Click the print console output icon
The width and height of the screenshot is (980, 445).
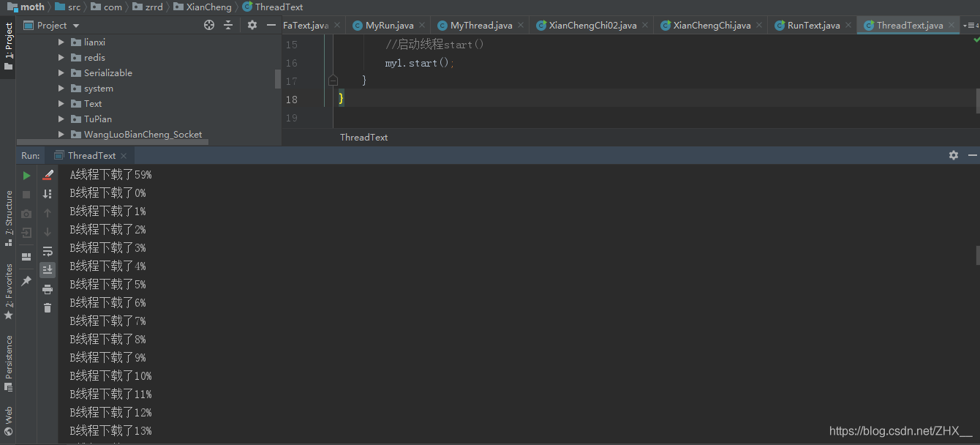[x=48, y=289]
